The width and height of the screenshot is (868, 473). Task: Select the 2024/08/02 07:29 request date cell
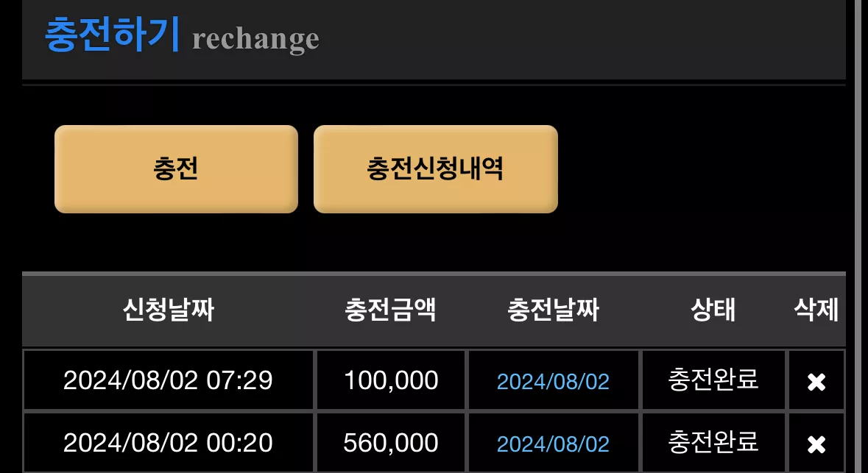pyautogui.click(x=169, y=380)
